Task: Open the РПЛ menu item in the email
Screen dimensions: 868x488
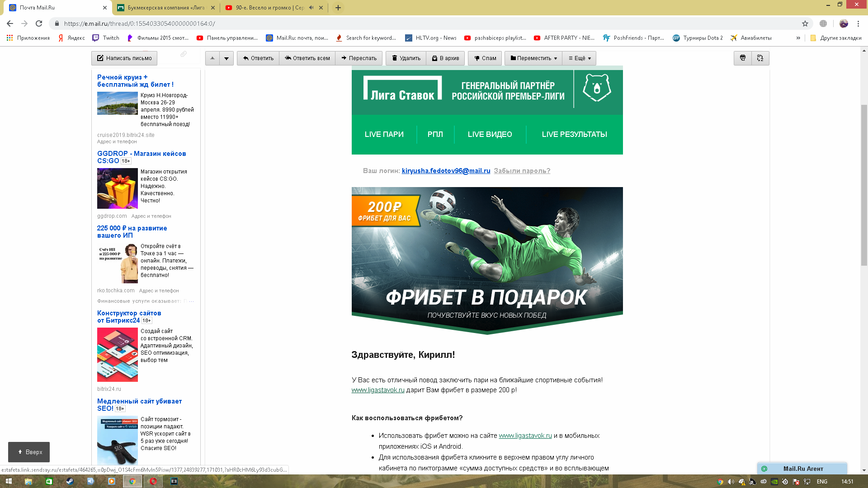Action: 435,135
